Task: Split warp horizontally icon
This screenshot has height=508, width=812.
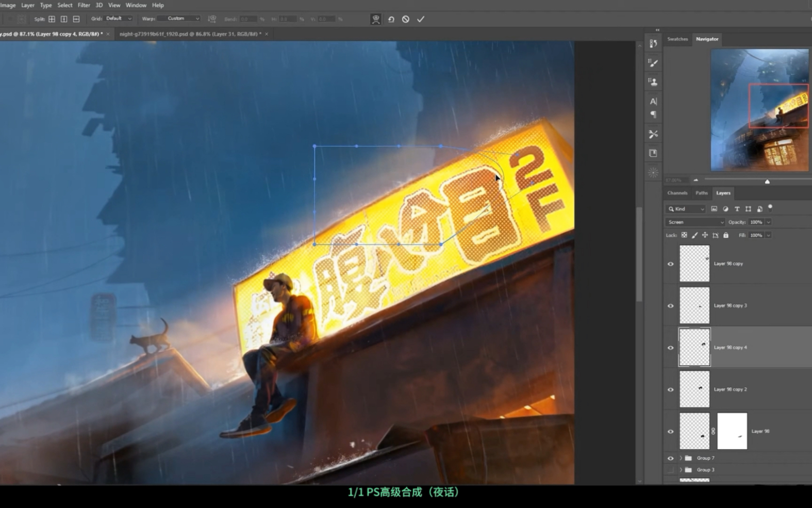Action: pos(76,19)
